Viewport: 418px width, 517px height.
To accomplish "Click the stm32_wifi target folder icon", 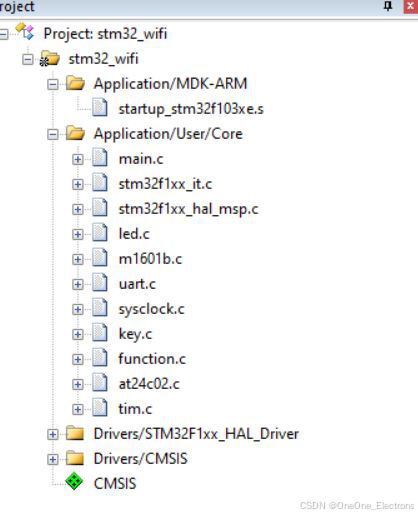I will (50, 59).
